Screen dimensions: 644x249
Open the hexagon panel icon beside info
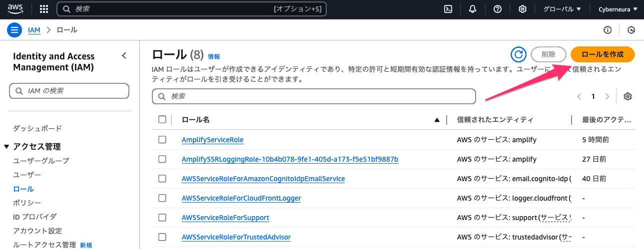632,30
